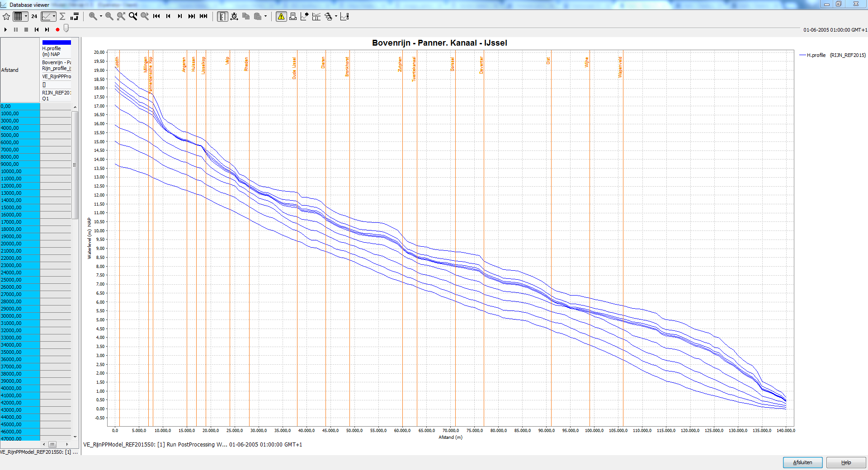Click the chart title Bovenrijn - Panner. Kanaal - IJssel
Image resolution: width=868 pixels, height=470 pixels.
click(x=439, y=43)
